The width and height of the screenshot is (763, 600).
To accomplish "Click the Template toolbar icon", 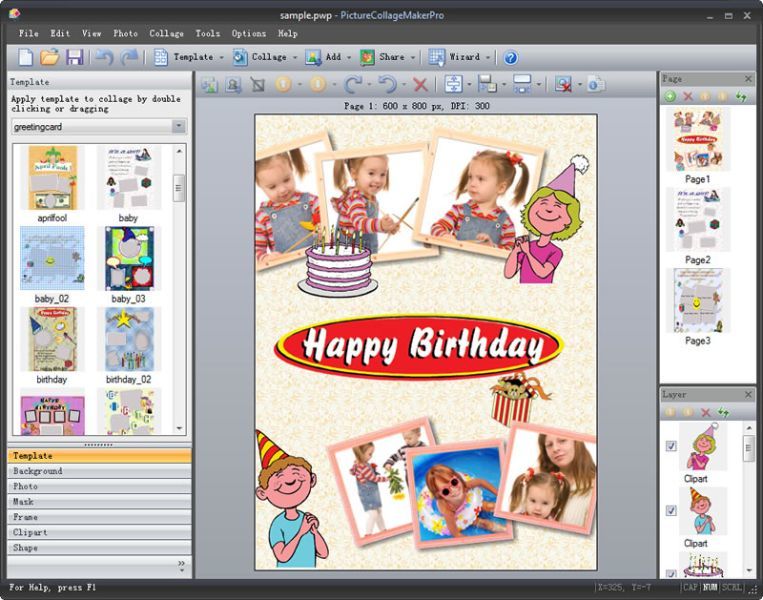I will pyautogui.click(x=161, y=57).
